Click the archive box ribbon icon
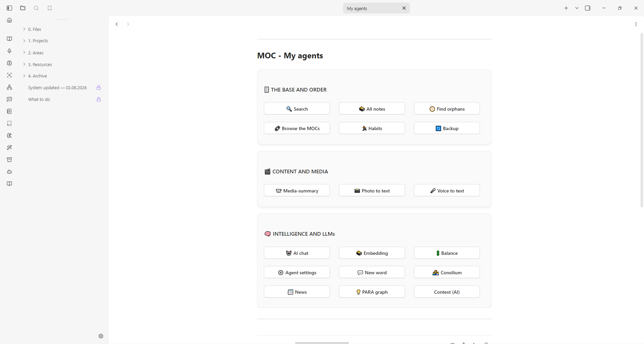The image size is (644, 344). pyautogui.click(x=9, y=160)
